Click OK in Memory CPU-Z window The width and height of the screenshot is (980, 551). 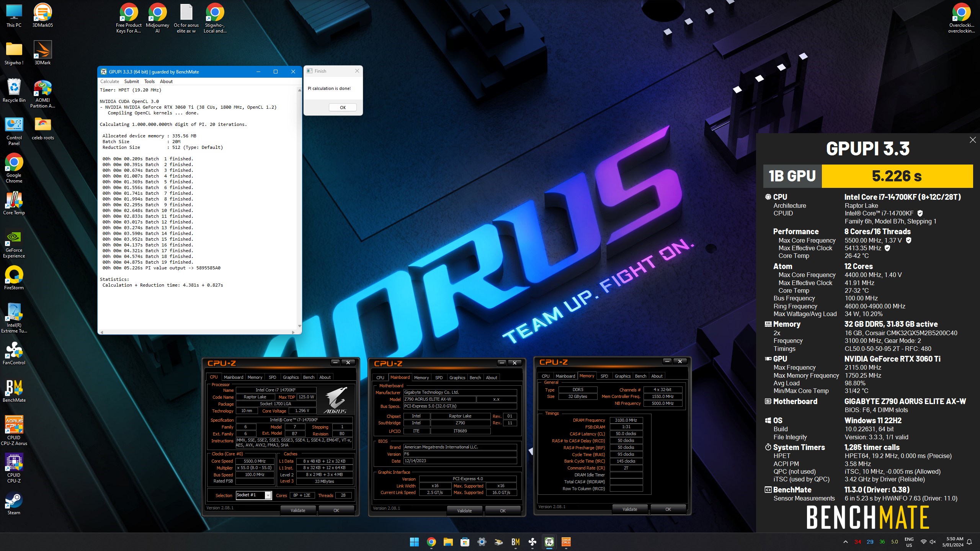pyautogui.click(x=668, y=509)
